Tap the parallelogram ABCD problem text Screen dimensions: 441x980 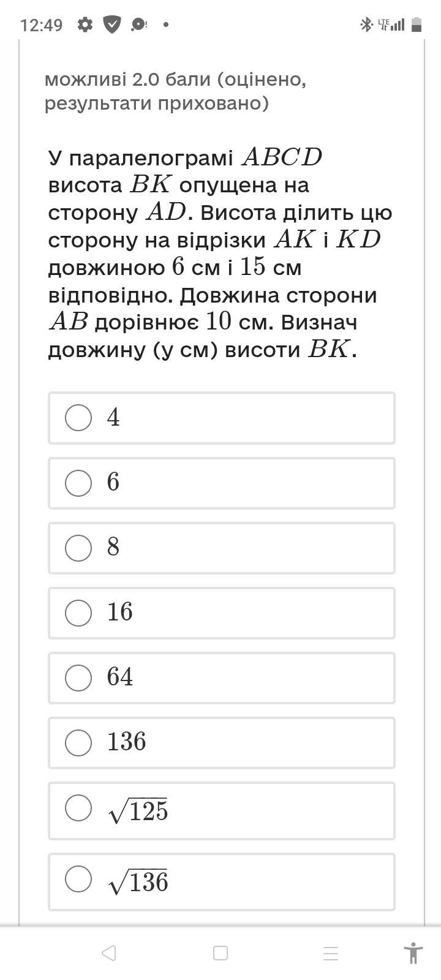point(221,254)
